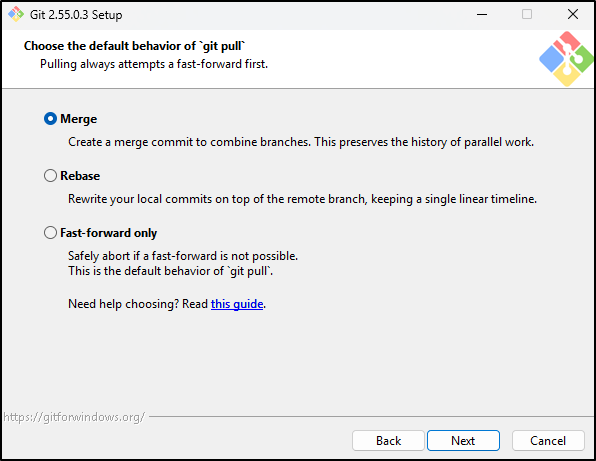Click the Merge option label text

pyautogui.click(x=78, y=119)
